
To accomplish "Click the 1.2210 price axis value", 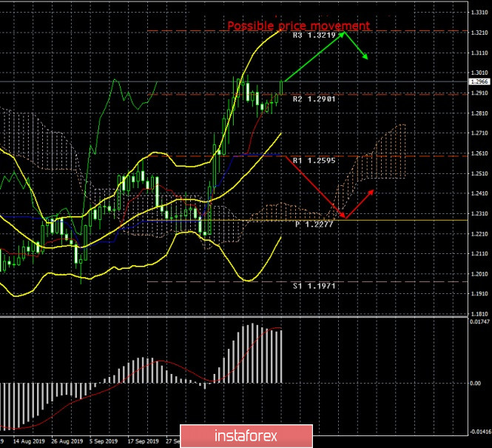I will click(479, 234).
